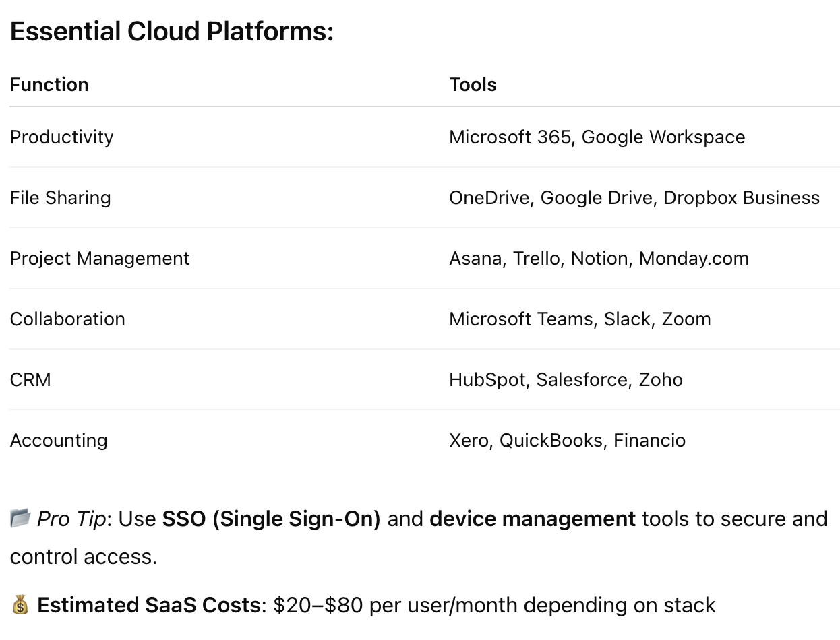Click the HubSpot, Salesforce, Zoho cell
The width and height of the screenshot is (840, 640).
pos(566,380)
